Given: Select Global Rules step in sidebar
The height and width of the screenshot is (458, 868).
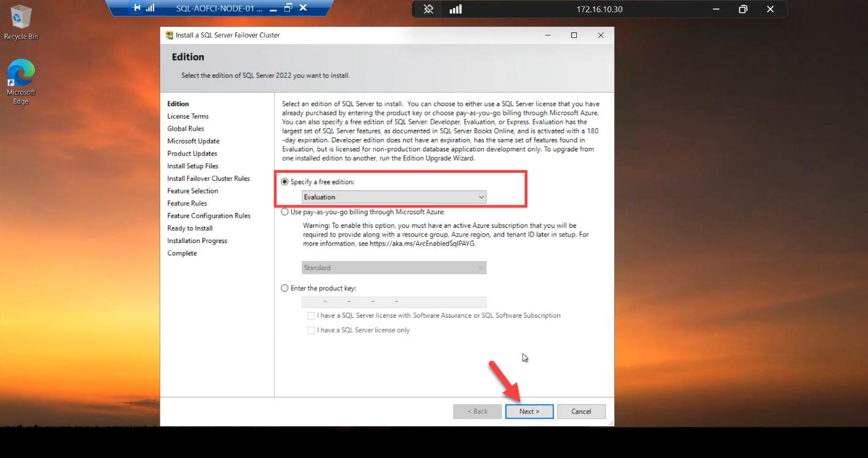Looking at the screenshot, I should click(x=186, y=129).
